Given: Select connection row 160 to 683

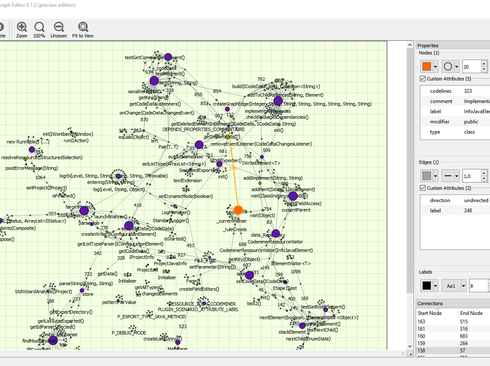Looking at the screenshot, I should pos(453,336).
